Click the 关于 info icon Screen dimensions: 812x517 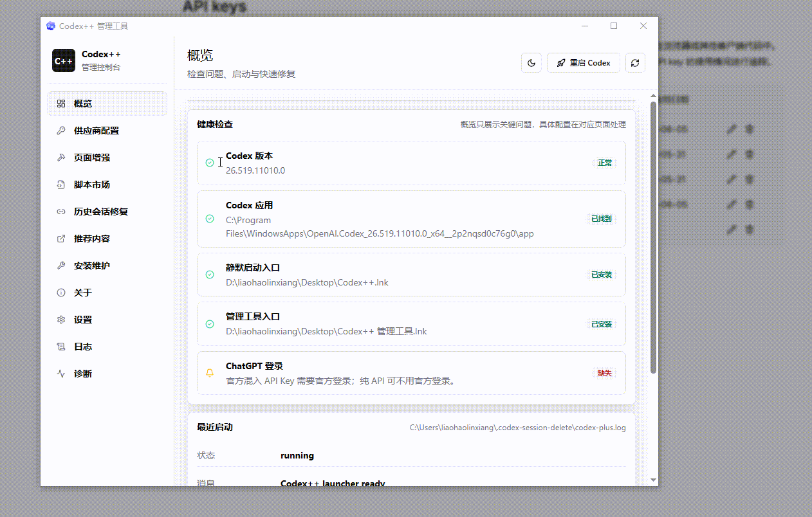[61, 293]
